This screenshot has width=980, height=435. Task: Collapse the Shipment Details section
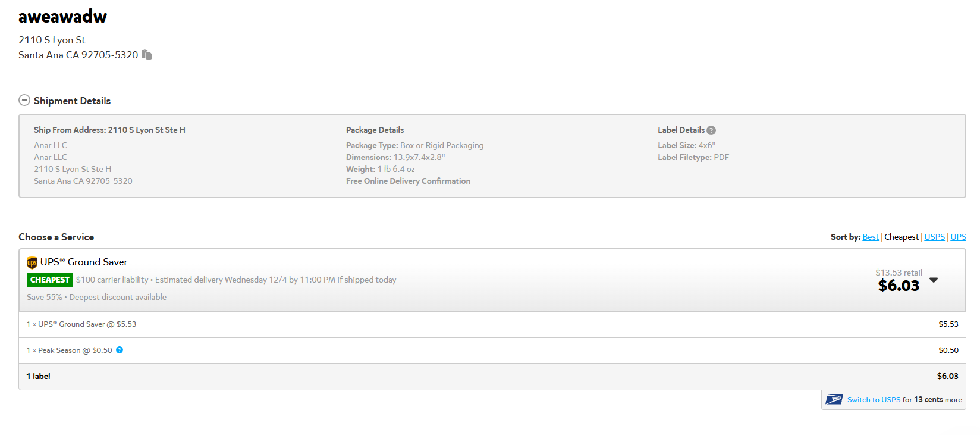click(x=24, y=100)
